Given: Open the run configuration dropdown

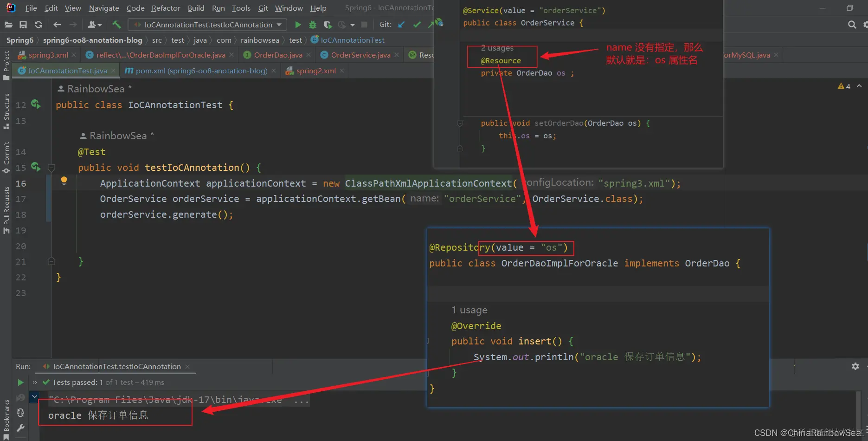Looking at the screenshot, I should coord(207,25).
